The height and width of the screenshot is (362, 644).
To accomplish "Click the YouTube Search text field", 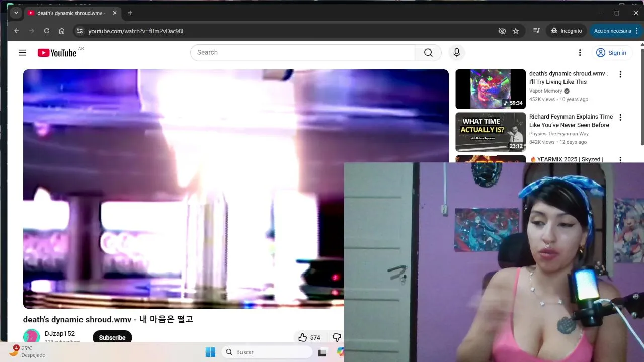I will point(302,52).
